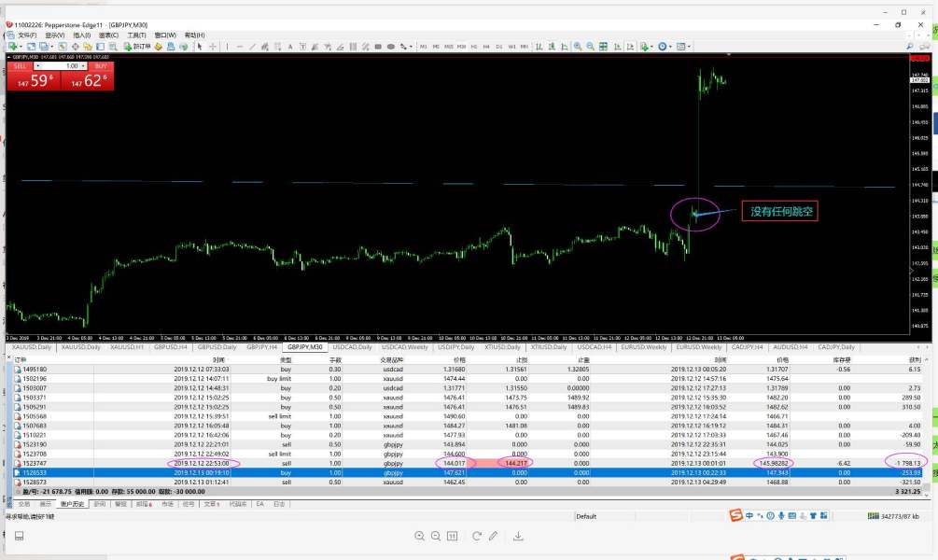Switch to the GBPJPY,H4 chart tab
This screenshot has height=560, width=938.
262,347
